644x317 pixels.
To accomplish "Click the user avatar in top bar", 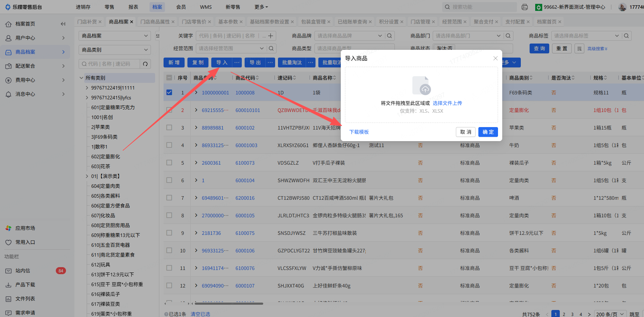I will 622,7.
